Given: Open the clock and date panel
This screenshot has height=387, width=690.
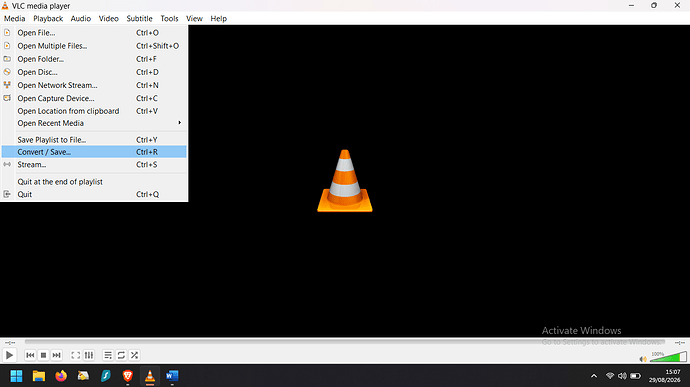Looking at the screenshot, I should pyautogui.click(x=664, y=376).
